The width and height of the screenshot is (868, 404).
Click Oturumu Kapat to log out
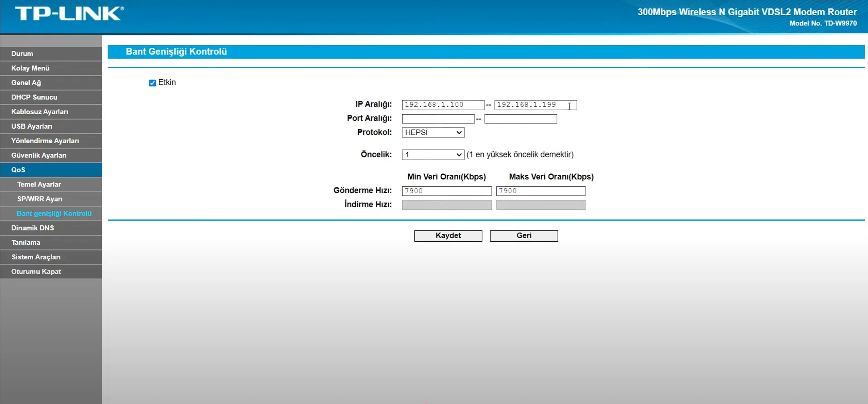coord(36,272)
